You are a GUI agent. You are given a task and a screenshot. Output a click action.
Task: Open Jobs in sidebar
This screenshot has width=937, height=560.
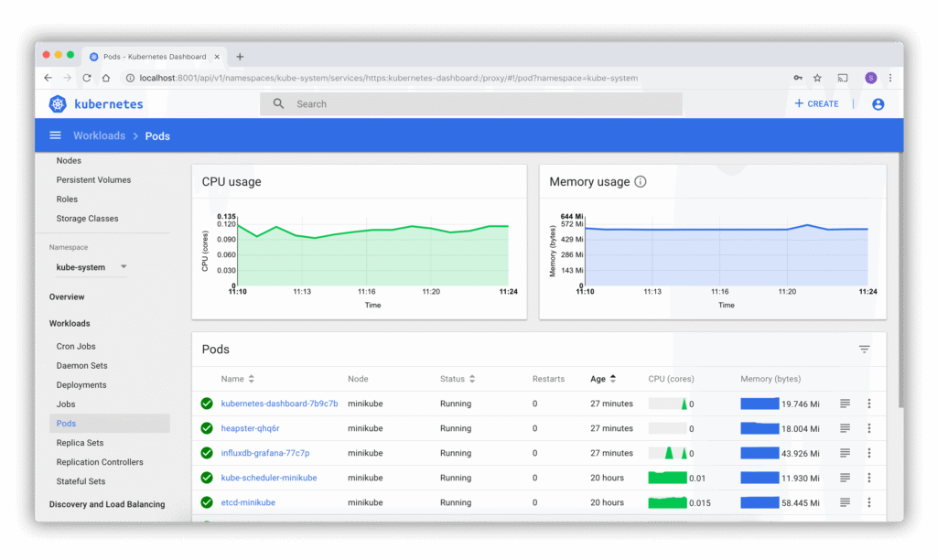pos(66,404)
